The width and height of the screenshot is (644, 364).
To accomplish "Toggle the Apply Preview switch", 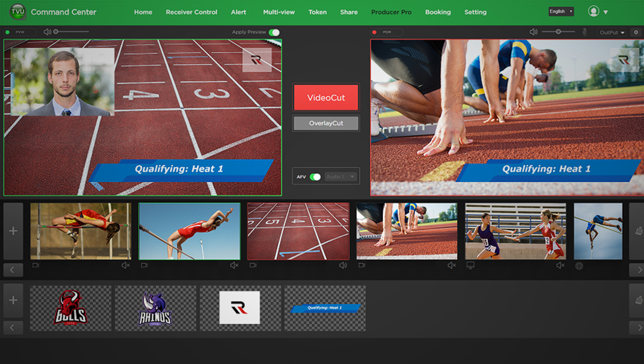I will (274, 32).
